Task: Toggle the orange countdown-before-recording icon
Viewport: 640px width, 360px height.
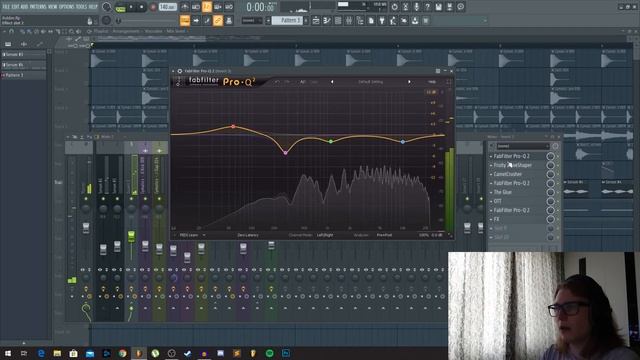Action: (207, 7)
